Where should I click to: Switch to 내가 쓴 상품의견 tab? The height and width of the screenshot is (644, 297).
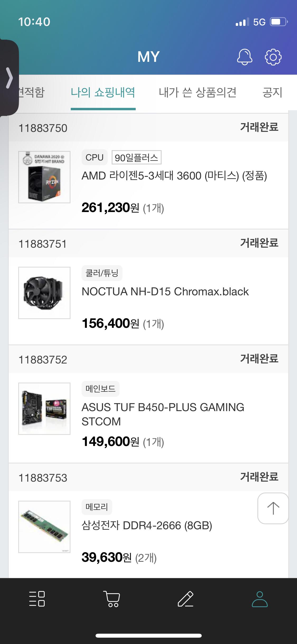point(197,92)
